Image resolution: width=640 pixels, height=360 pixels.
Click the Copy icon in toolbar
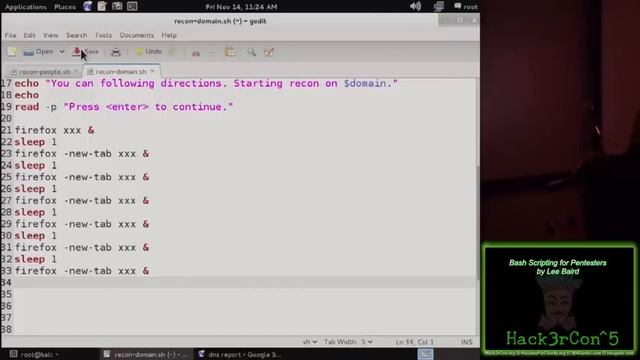pyautogui.click(x=213, y=53)
